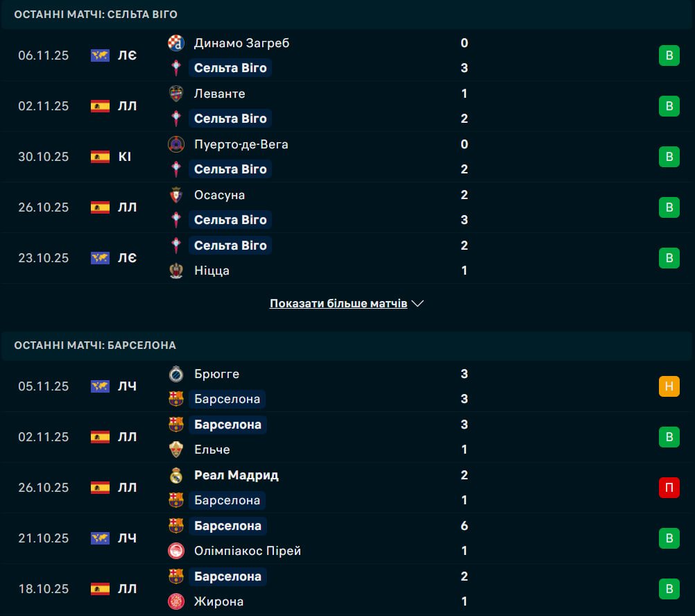This screenshot has height=616, width=695.
Task: Click the Nice club crest
Action: [x=176, y=271]
